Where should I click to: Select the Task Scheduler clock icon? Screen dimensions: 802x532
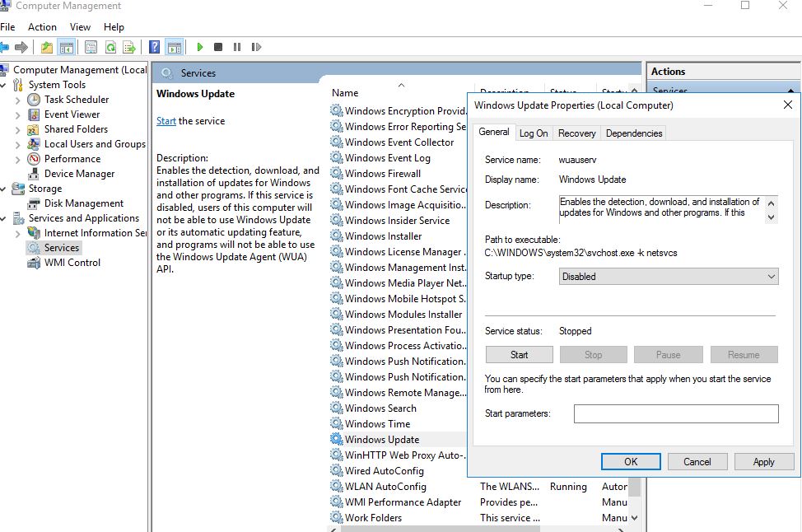pos(34,100)
